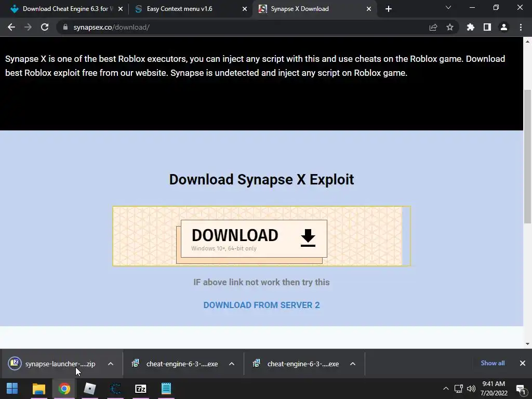Expand options for first cheat-engine exe
532x399 pixels.
coord(232,364)
